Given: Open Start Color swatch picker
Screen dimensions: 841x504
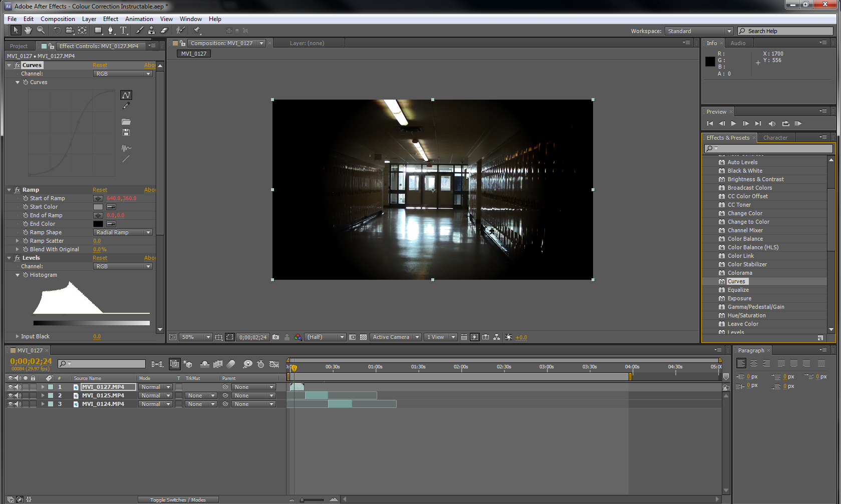Looking at the screenshot, I should (x=98, y=207).
